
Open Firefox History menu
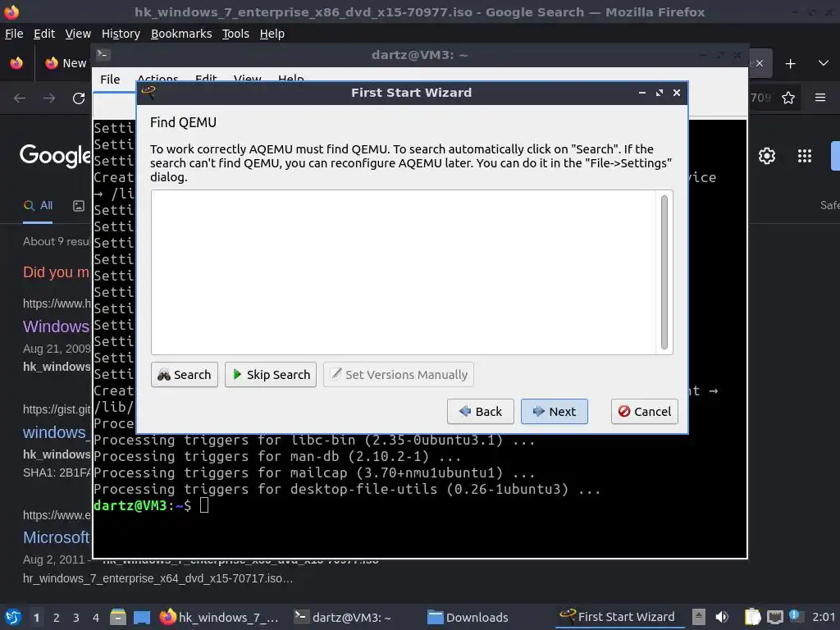click(x=121, y=34)
